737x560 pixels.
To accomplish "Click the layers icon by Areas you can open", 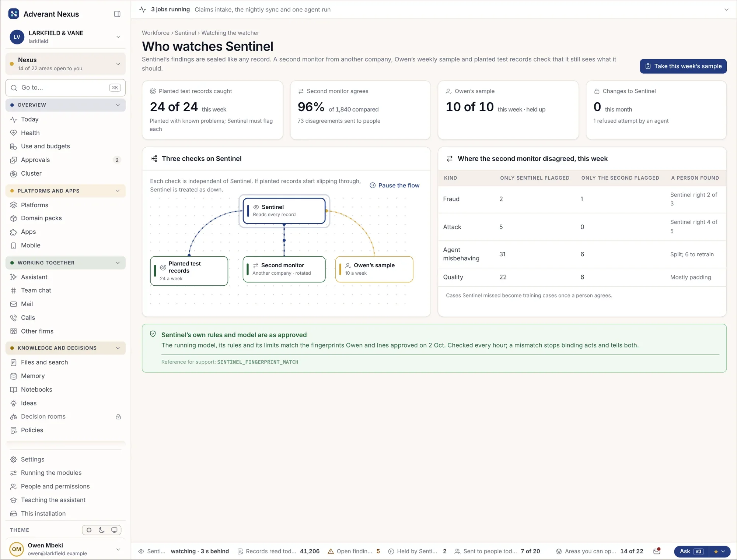I will pyautogui.click(x=559, y=552).
